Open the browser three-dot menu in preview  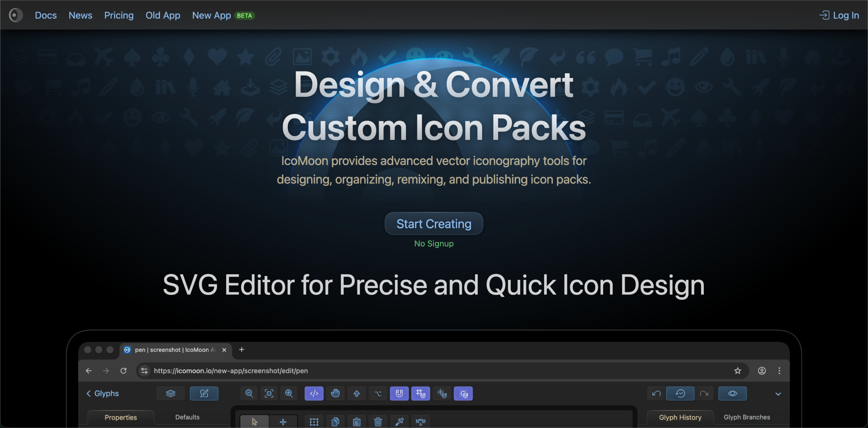tap(780, 371)
